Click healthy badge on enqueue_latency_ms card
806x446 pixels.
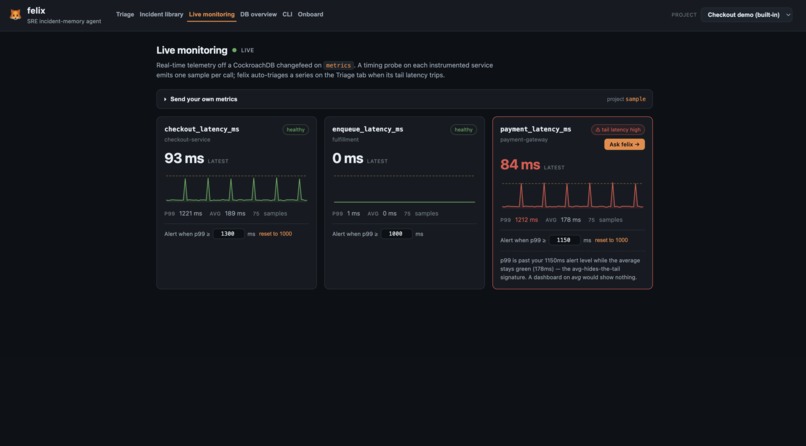[464, 130]
